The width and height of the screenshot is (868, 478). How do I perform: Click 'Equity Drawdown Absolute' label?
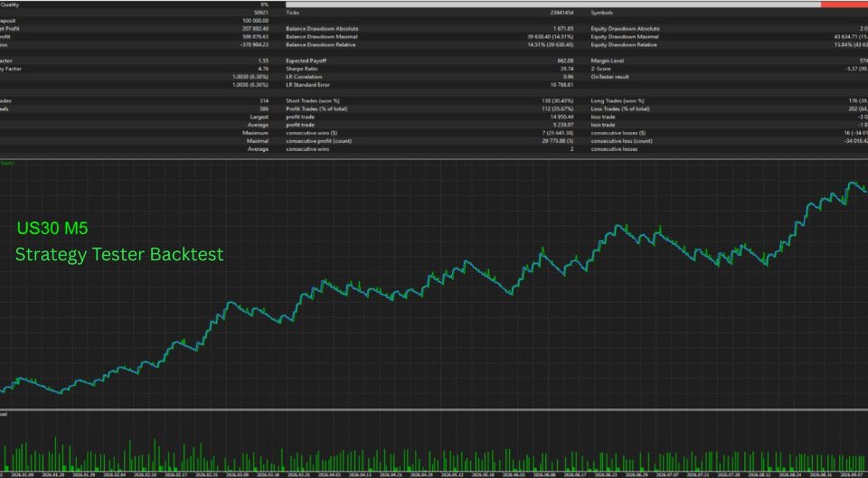pos(626,28)
